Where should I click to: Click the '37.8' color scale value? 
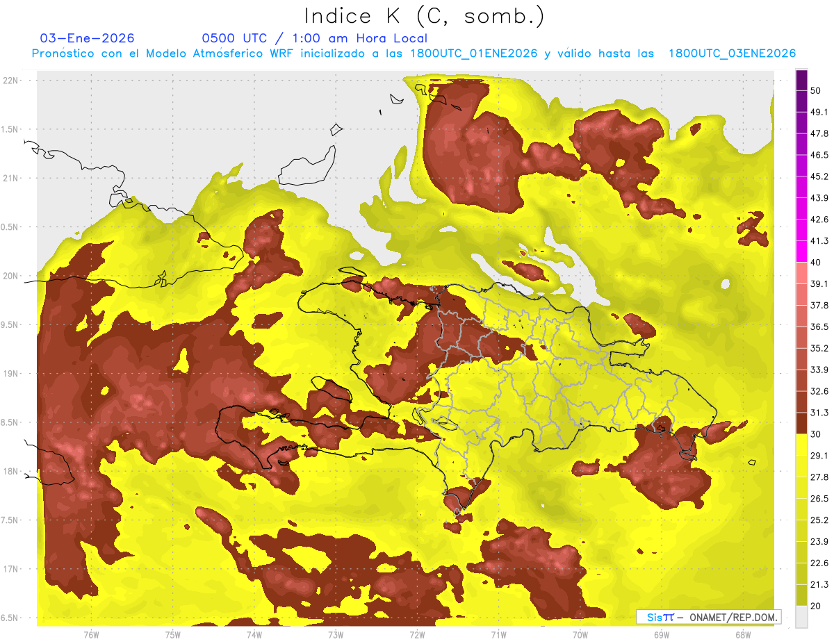tap(819, 305)
